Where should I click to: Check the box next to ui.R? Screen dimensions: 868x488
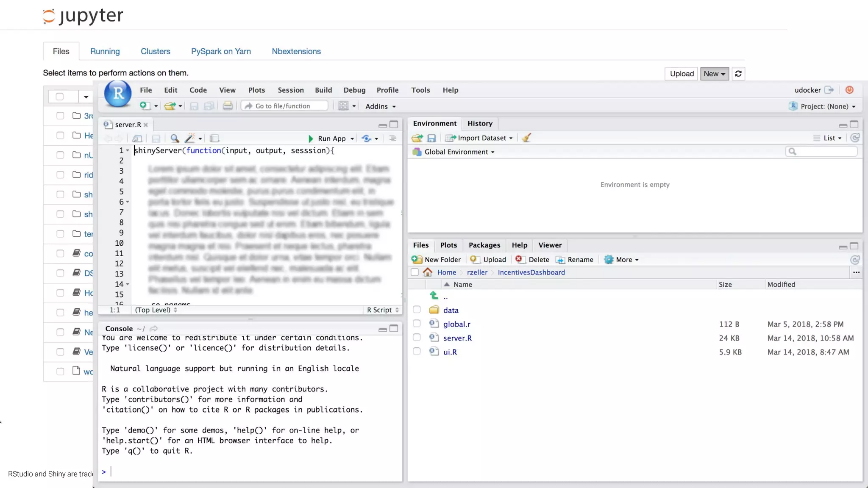point(417,352)
